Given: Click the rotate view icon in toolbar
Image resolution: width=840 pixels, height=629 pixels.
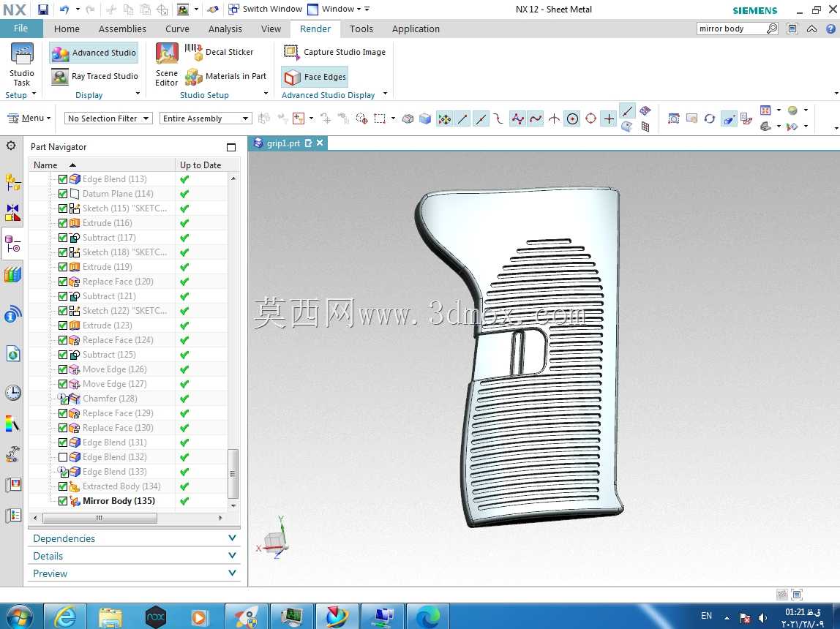Looking at the screenshot, I should [710, 118].
